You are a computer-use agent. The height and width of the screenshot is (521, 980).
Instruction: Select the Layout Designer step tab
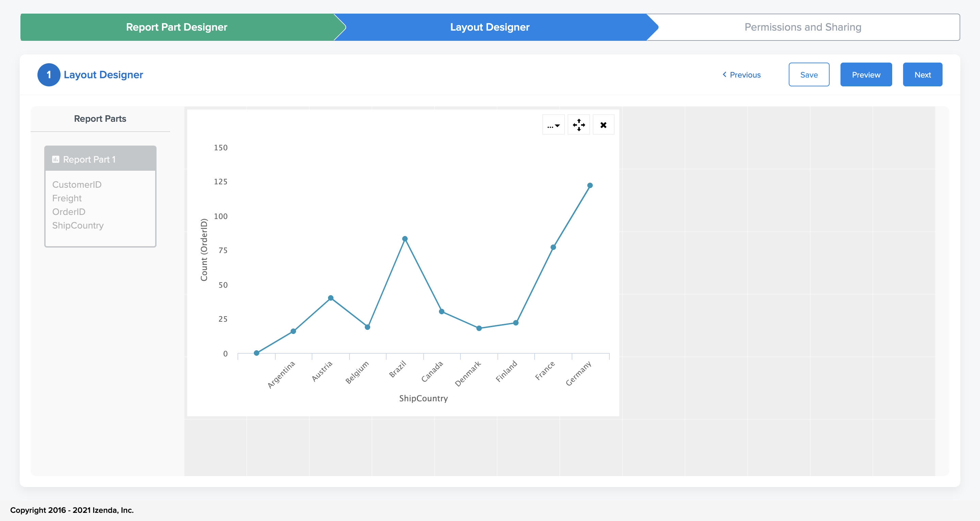coord(490,28)
